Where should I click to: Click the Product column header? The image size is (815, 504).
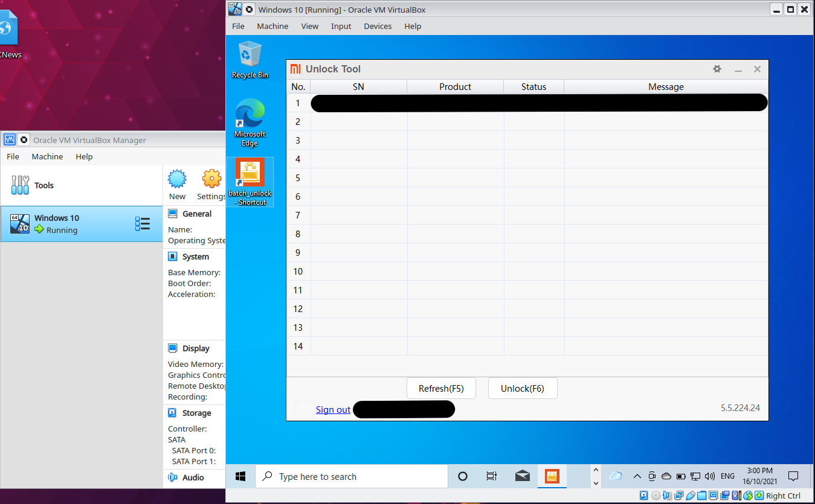[456, 87]
